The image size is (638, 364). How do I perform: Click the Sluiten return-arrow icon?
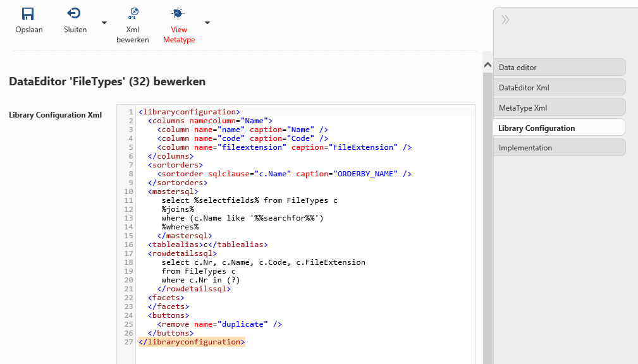(75, 13)
